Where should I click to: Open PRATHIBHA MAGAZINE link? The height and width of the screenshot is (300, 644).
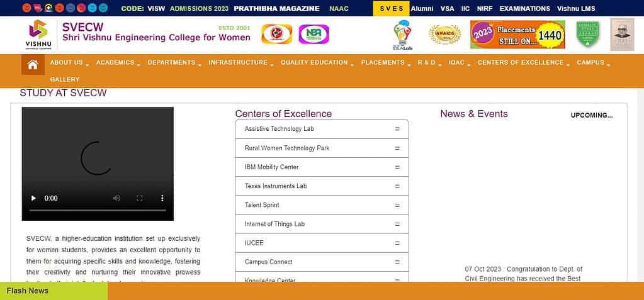(x=276, y=9)
